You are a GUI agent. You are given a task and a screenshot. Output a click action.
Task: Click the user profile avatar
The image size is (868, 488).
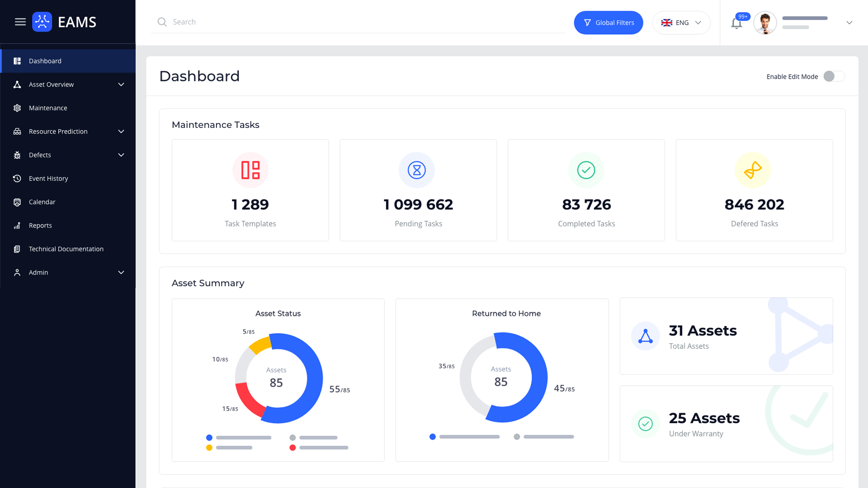pyautogui.click(x=765, y=23)
